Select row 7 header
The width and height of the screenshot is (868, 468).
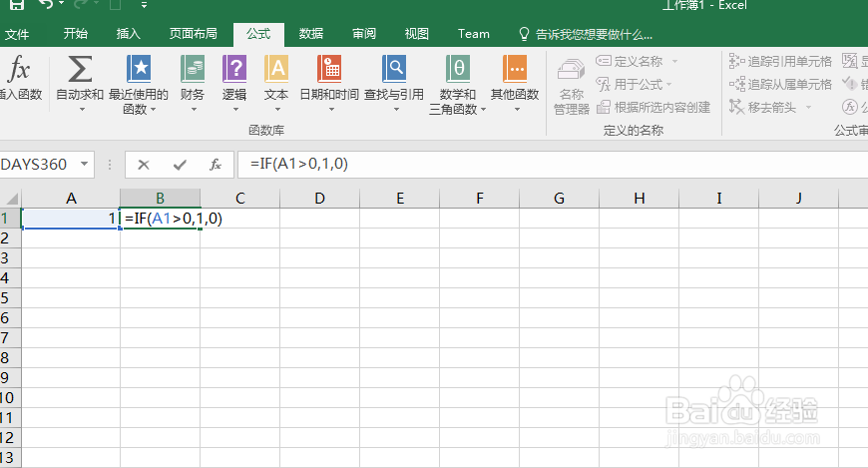10,338
